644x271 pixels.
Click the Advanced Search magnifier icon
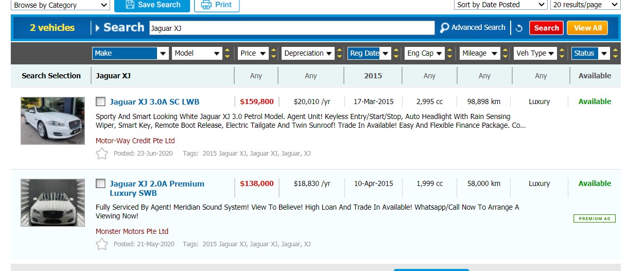click(x=444, y=28)
